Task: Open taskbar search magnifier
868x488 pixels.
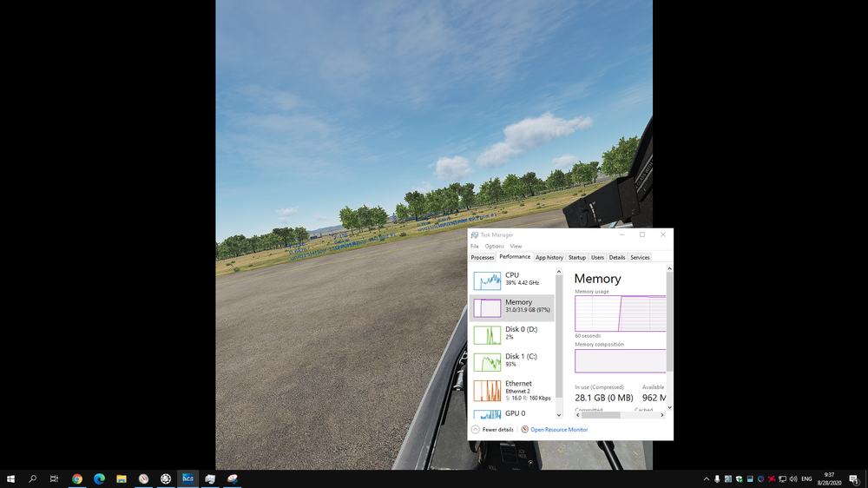Action: coord(33,478)
